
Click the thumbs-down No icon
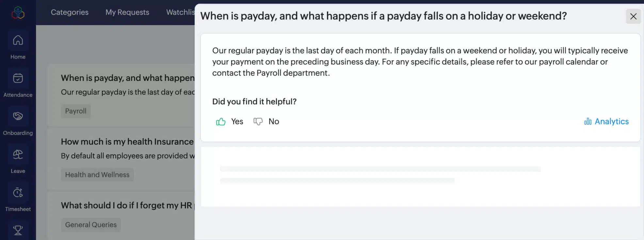258,122
